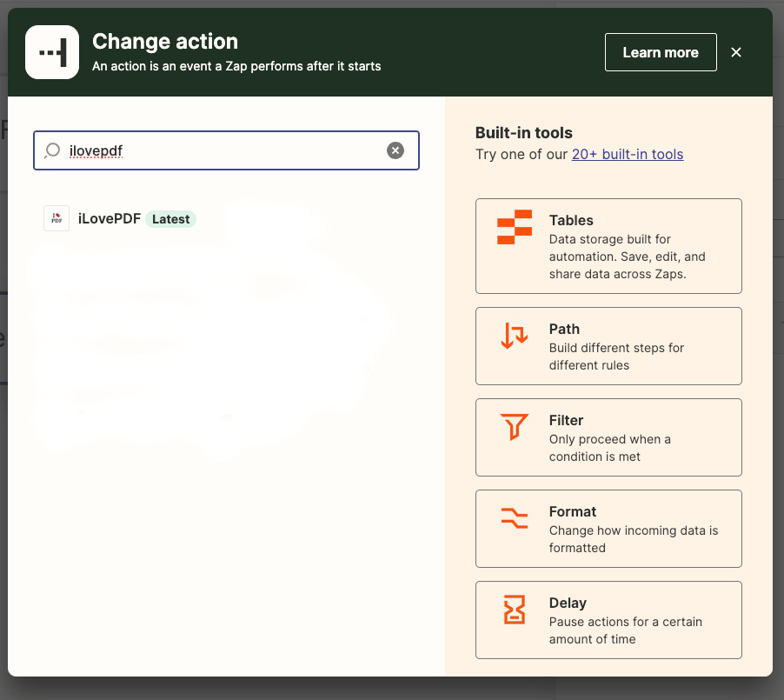784x700 pixels.
Task: Close the Change action dialog
Action: [736, 52]
